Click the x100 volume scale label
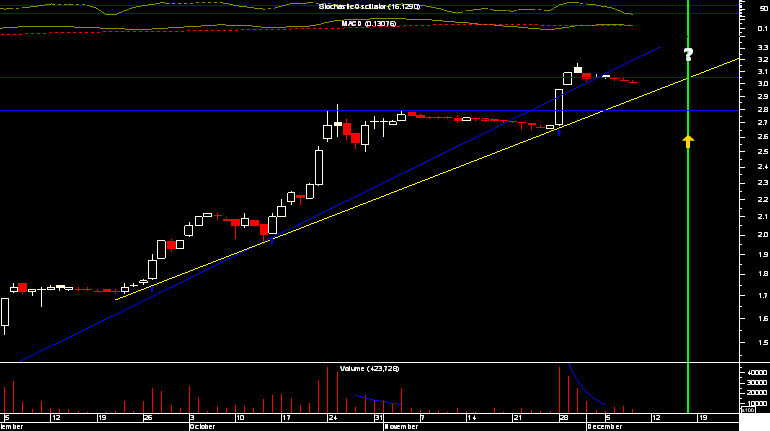This screenshot has height=431, width=770. pyautogui.click(x=747, y=410)
